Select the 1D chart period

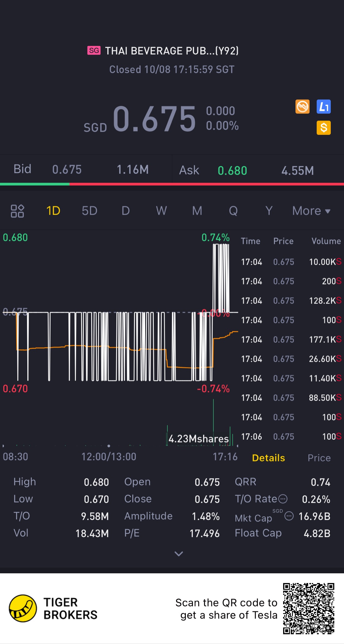53,211
